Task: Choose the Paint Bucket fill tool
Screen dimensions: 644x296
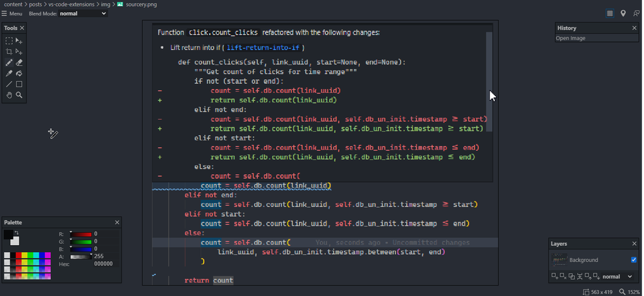Action: (19, 74)
